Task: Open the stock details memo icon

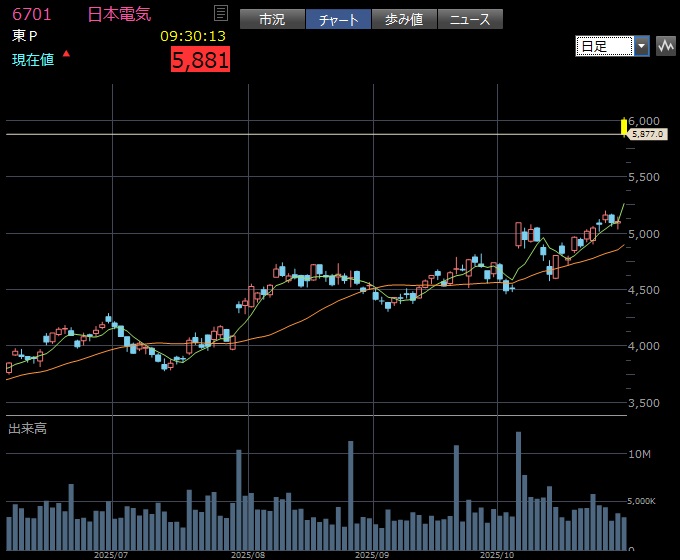Action: click(x=221, y=13)
